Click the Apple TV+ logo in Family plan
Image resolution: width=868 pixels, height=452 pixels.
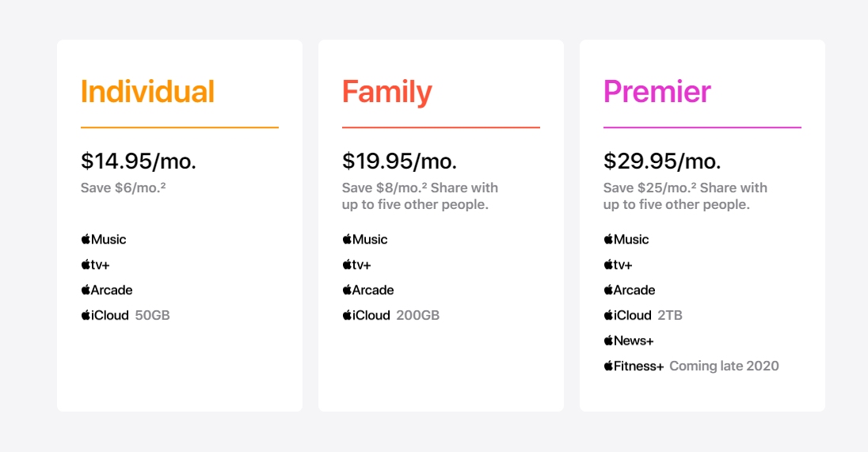pos(356,264)
